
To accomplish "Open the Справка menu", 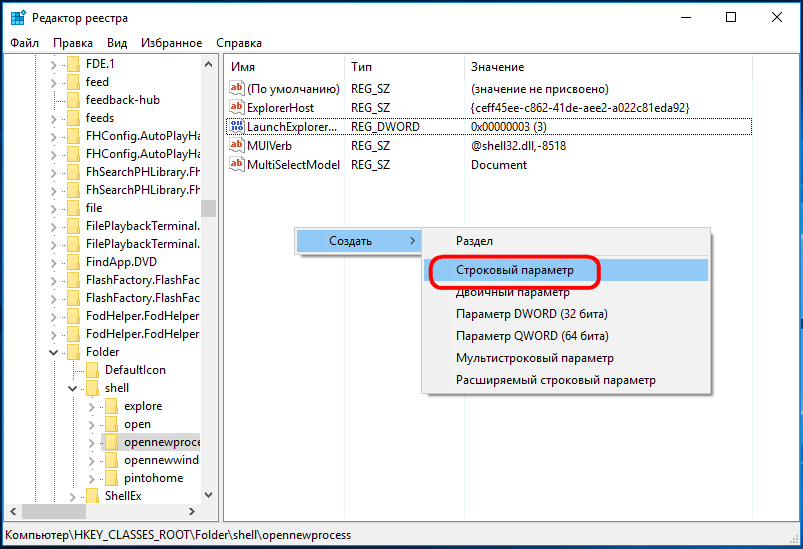I will pyautogui.click(x=239, y=43).
